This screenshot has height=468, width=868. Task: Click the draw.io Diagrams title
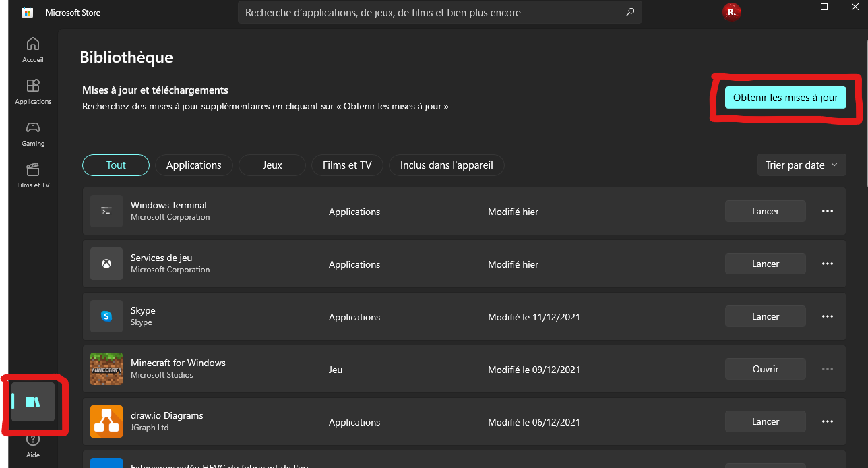pyautogui.click(x=166, y=415)
